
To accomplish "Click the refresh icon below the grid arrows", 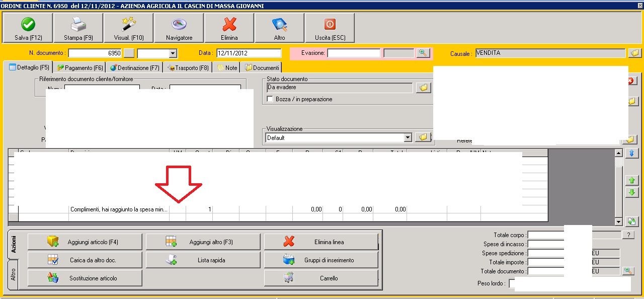I will click(632, 221).
